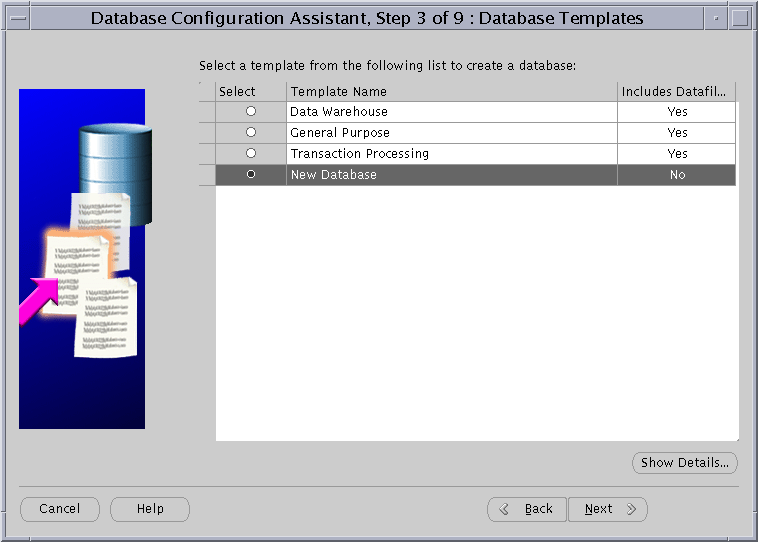Pick the New Database radio button

click(251, 175)
